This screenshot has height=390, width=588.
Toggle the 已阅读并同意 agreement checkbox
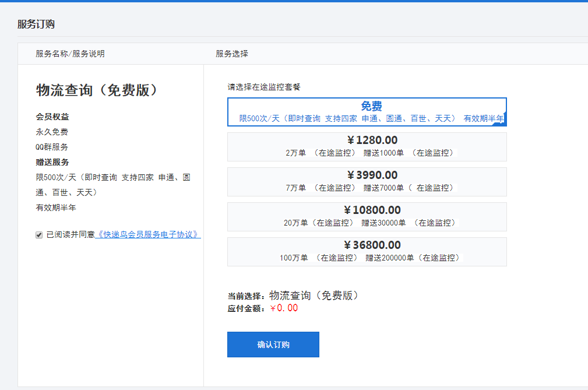point(39,235)
